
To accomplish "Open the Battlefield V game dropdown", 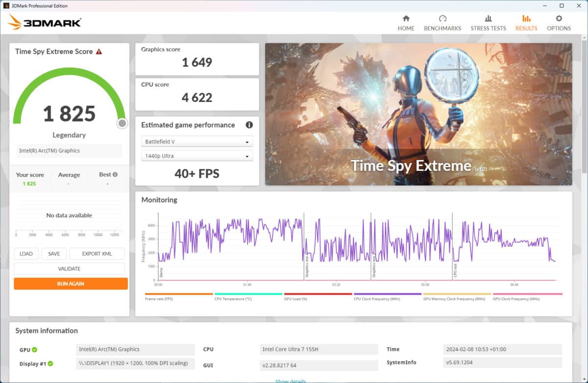I will 197,142.
